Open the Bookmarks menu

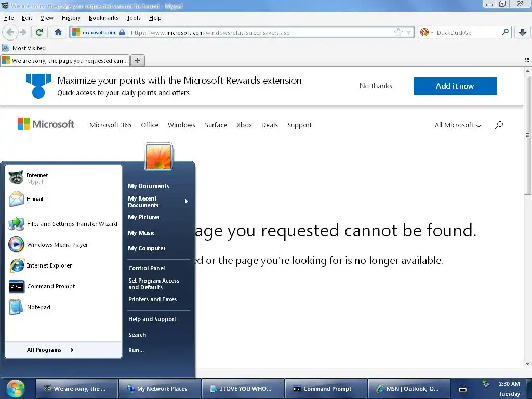[x=103, y=18]
